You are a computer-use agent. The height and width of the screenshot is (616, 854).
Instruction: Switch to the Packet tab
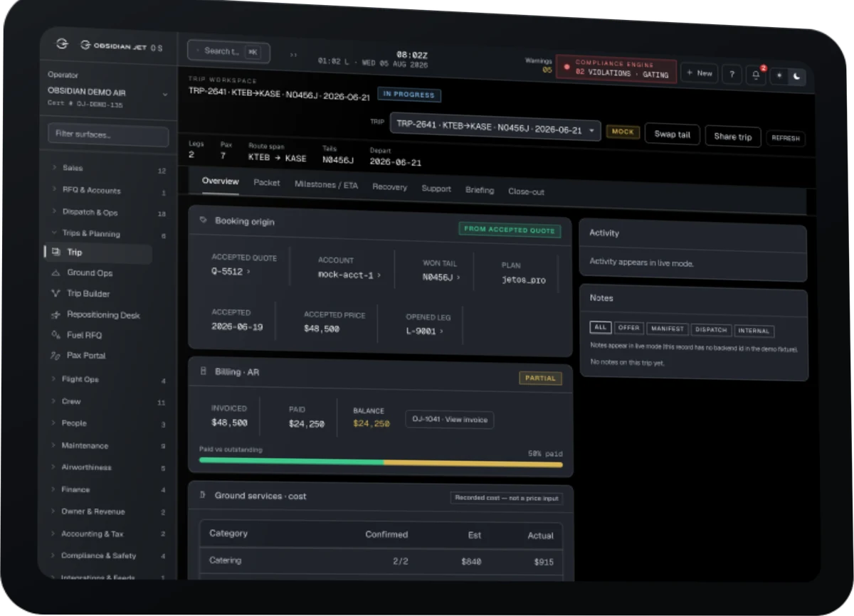point(267,183)
